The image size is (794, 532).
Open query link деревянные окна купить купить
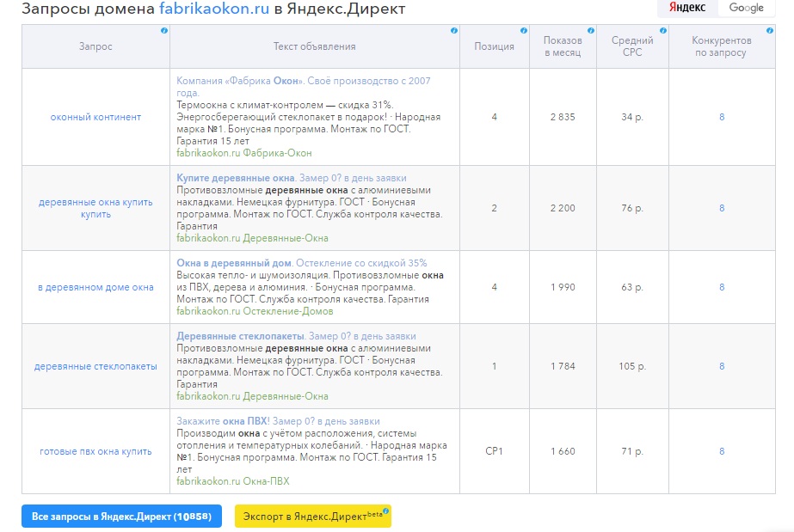[x=95, y=208]
